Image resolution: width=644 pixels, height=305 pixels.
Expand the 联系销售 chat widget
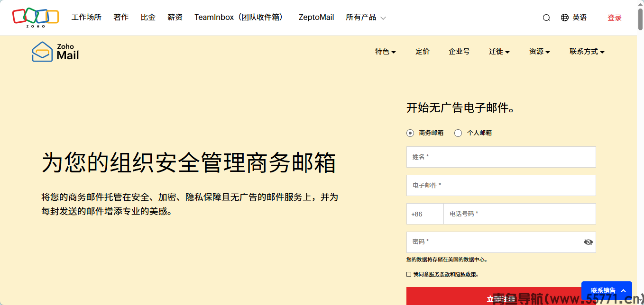607,291
